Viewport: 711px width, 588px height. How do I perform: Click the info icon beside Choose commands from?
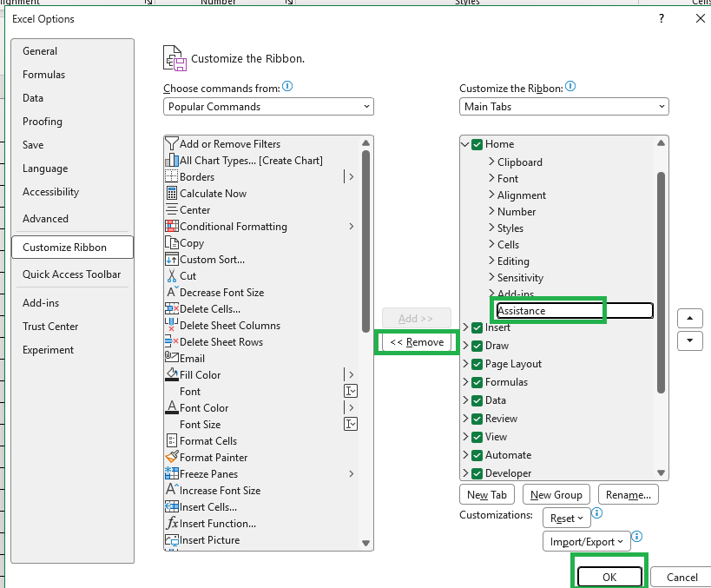tap(287, 86)
